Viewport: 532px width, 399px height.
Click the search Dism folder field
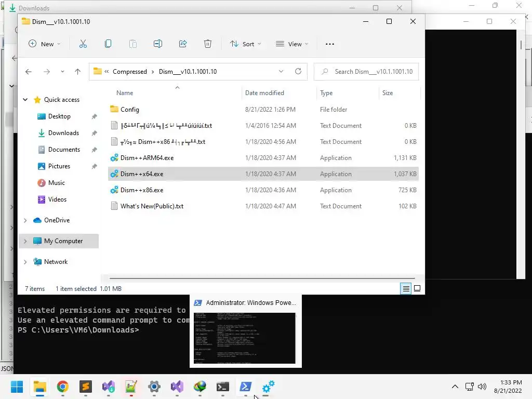[366, 72]
